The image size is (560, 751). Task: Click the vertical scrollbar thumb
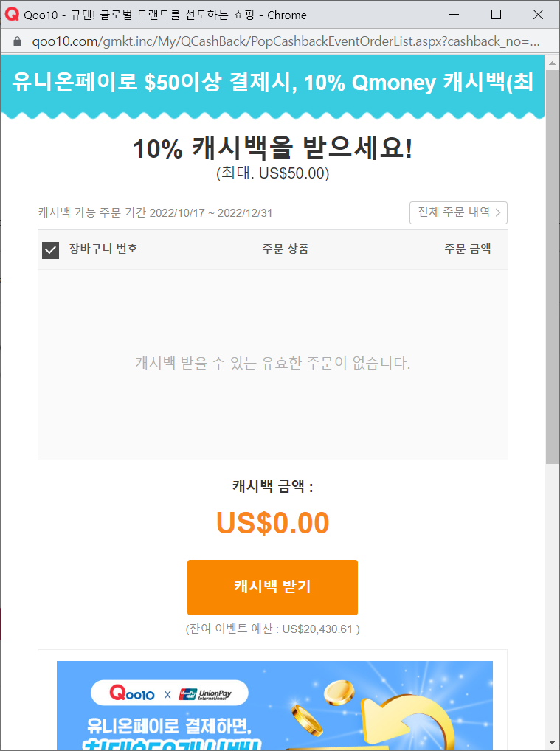pyautogui.click(x=552, y=266)
